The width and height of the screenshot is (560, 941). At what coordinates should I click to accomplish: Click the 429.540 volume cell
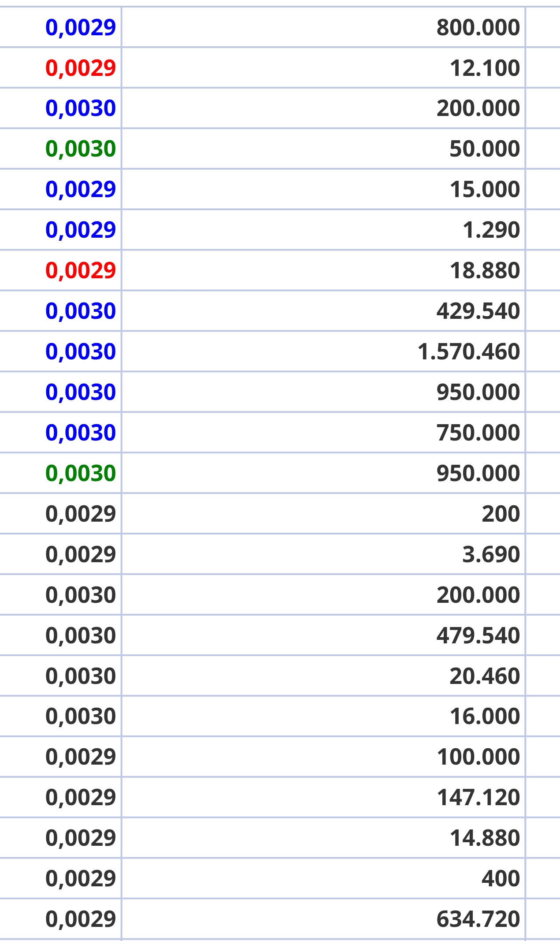(323, 311)
